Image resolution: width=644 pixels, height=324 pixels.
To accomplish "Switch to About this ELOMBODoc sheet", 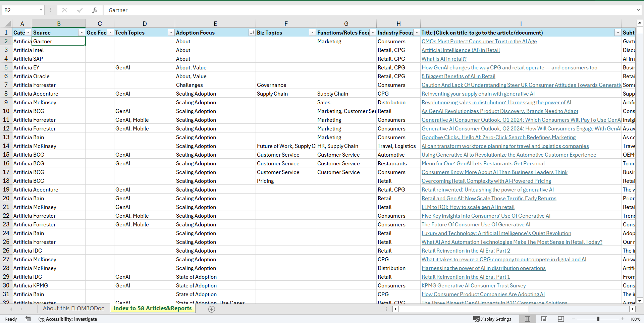I will tap(73, 309).
